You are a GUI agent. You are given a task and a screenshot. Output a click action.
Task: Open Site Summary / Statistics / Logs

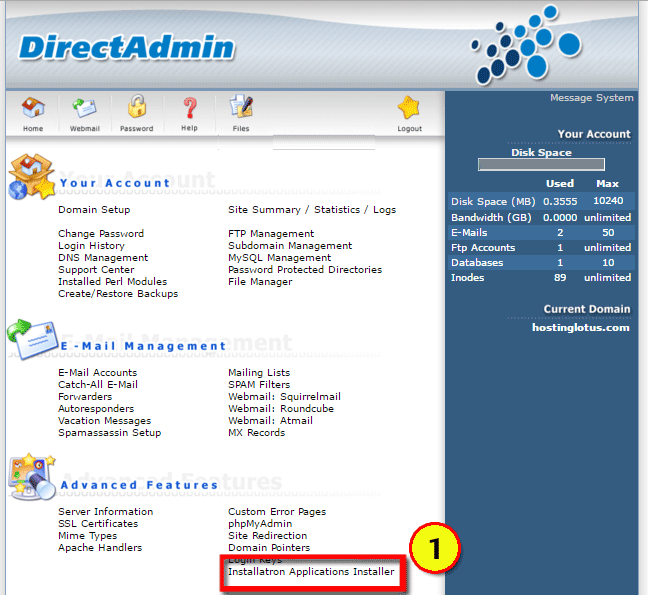[312, 210]
